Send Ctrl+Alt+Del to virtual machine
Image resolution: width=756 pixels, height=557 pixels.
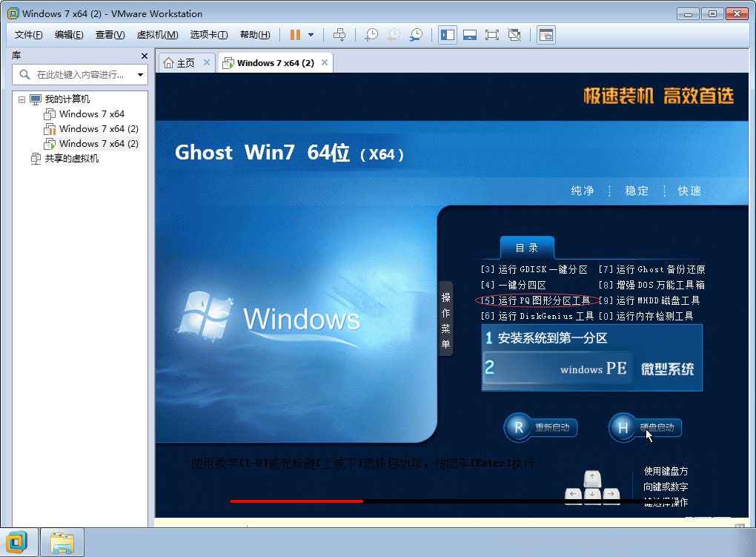click(x=339, y=35)
